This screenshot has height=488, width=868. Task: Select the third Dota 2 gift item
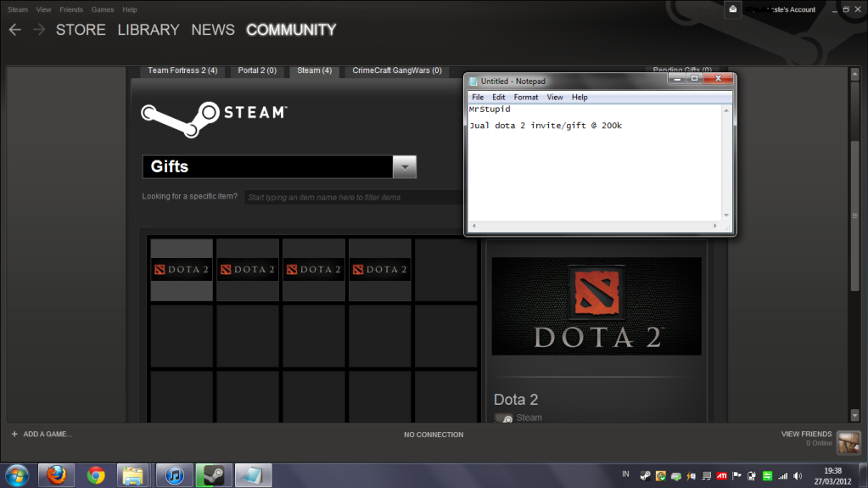tap(314, 270)
